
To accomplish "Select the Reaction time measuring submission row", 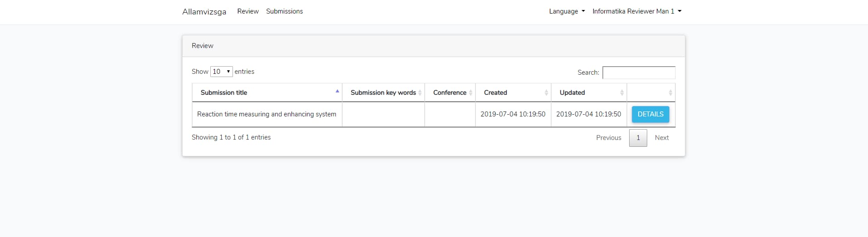I will (433, 114).
